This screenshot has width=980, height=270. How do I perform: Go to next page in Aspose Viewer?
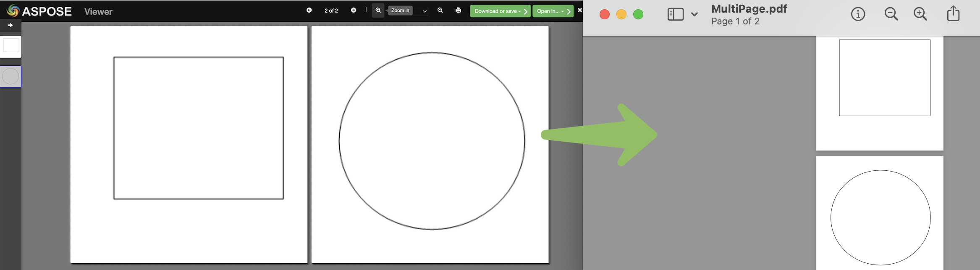point(354,11)
